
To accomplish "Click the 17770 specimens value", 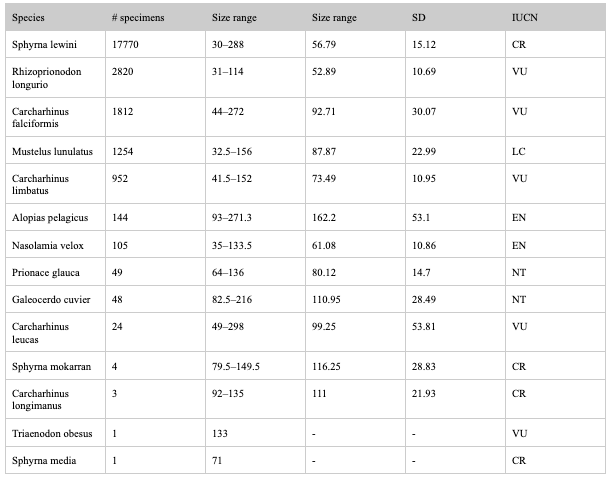I will point(125,44).
